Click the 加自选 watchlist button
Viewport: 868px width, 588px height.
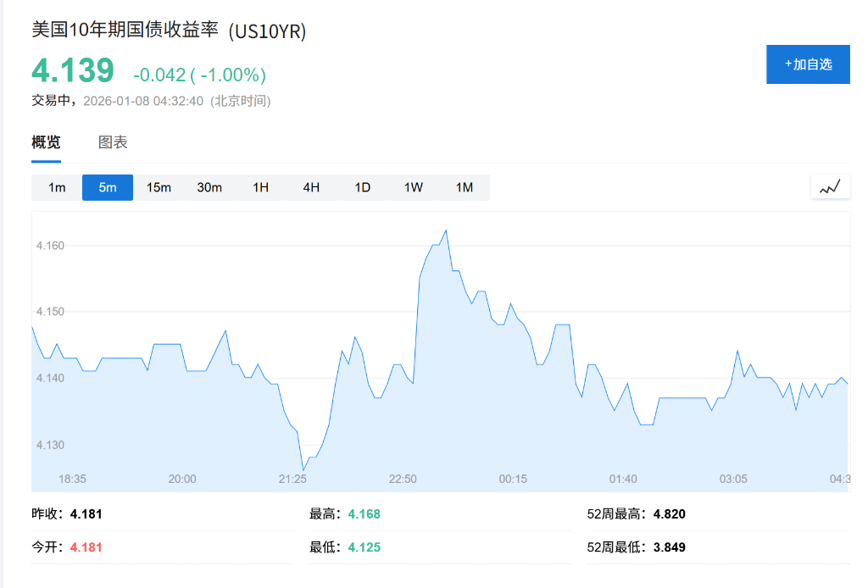click(x=807, y=64)
